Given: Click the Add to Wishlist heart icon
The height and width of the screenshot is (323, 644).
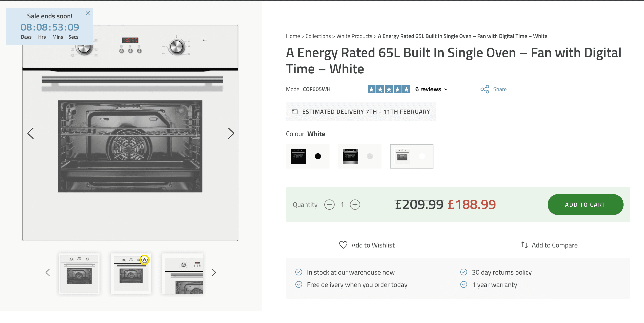Looking at the screenshot, I should (x=343, y=245).
